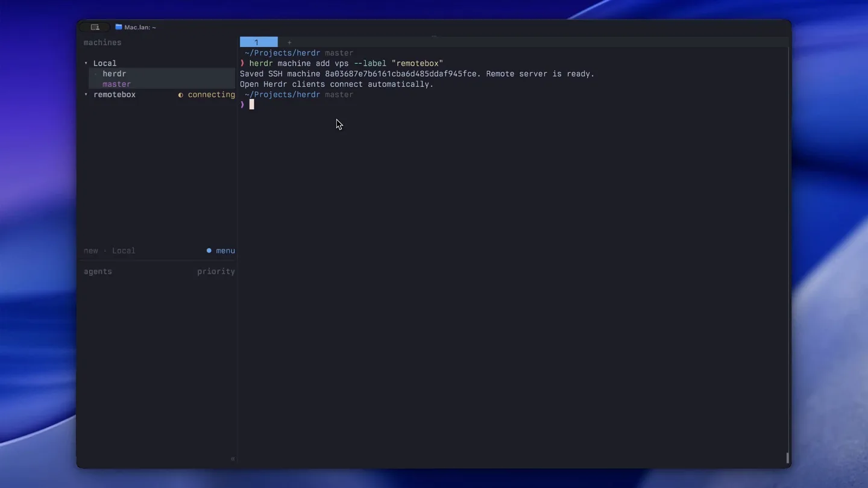Image resolution: width=868 pixels, height=488 pixels.
Task: Click the small bullet before herdr workspace
Action: 95,74
